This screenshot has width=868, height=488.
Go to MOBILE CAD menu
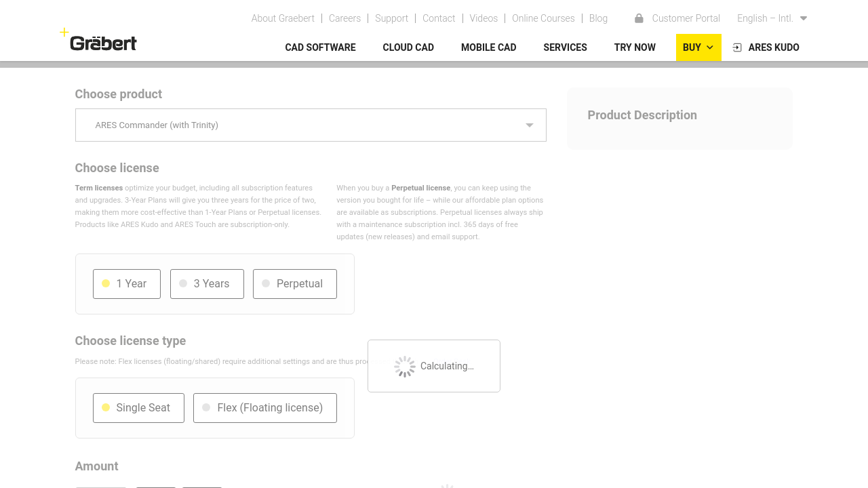tap(488, 47)
